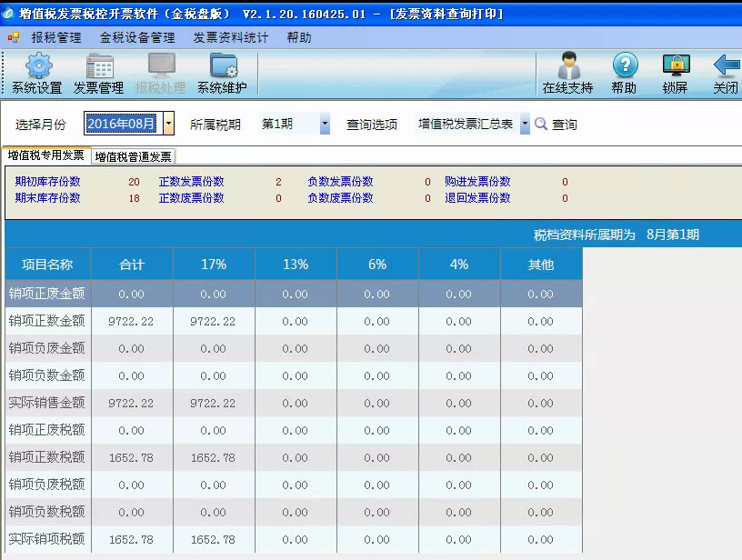Select the 增值税专用发票 tab
742x560 pixels.
(x=46, y=155)
